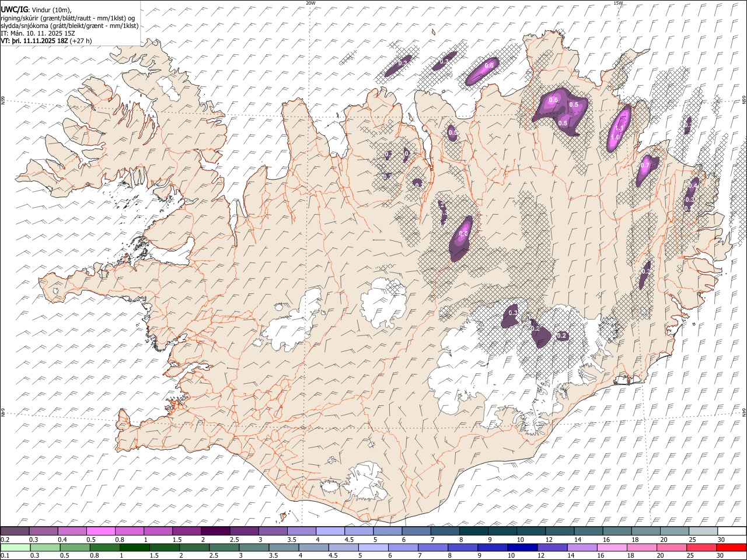Click the top-row lavender swatch labeled 4
This screenshot has width=747, height=560.
pyautogui.click(x=329, y=531)
